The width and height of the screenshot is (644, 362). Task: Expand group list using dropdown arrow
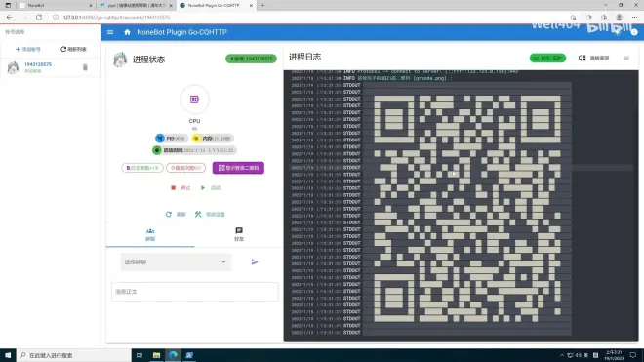(x=223, y=262)
